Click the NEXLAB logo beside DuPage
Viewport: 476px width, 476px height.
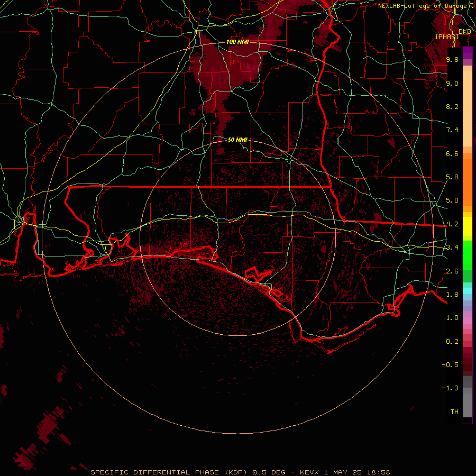pos(471,5)
